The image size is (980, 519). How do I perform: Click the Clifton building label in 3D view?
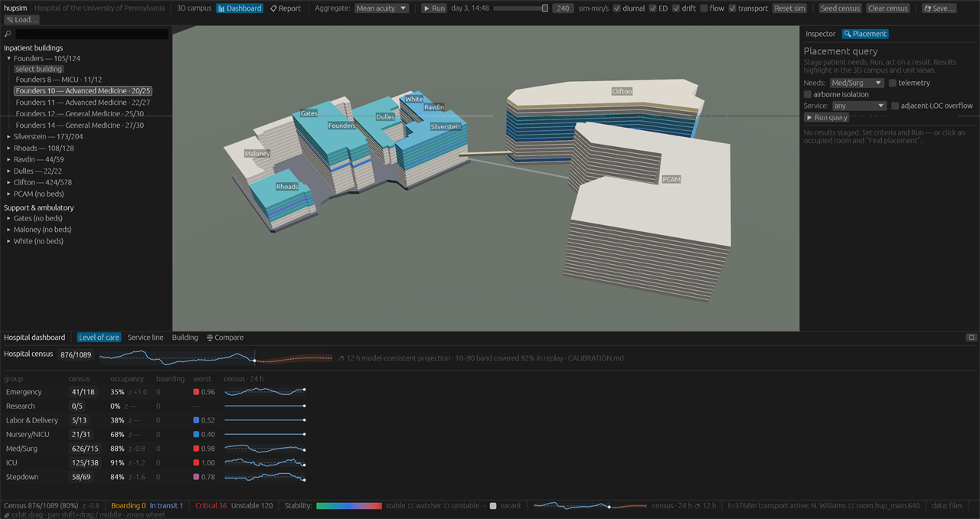click(x=622, y=92)
